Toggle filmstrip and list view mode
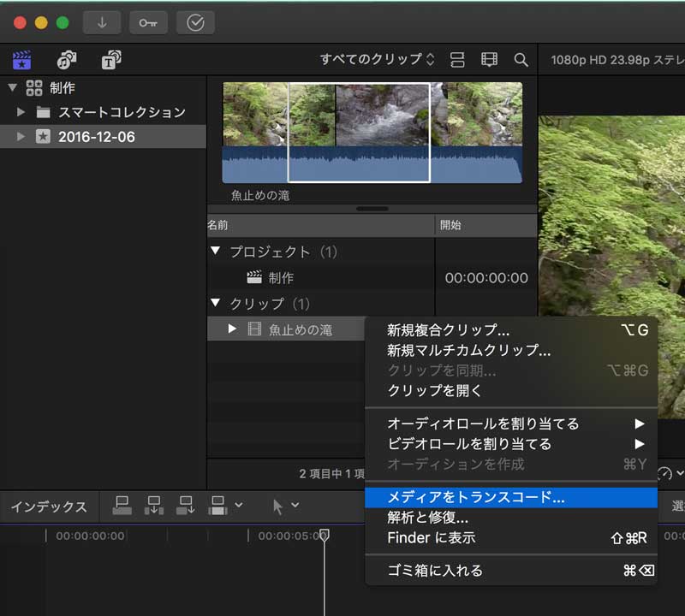685x616 pixels. pos(457,60)
